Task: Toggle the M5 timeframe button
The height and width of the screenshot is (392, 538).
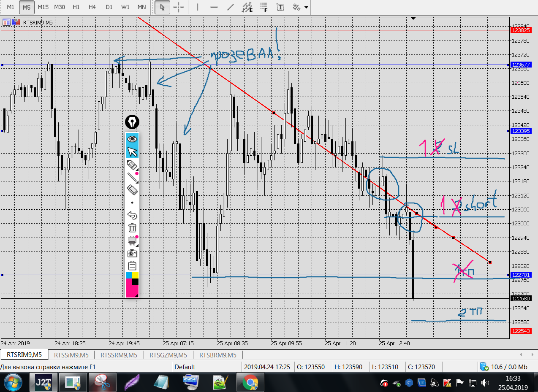Action: pyautogui.click(x=27, y=7)
